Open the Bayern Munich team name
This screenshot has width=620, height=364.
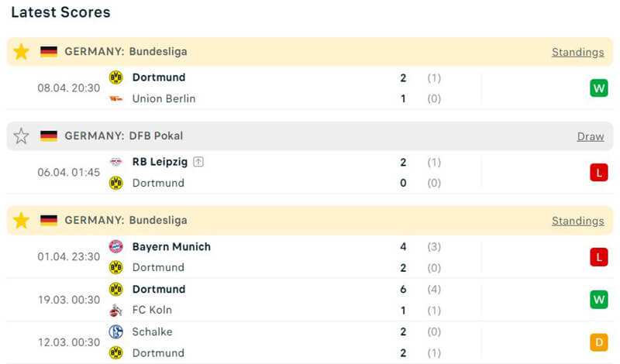[171, 246]
